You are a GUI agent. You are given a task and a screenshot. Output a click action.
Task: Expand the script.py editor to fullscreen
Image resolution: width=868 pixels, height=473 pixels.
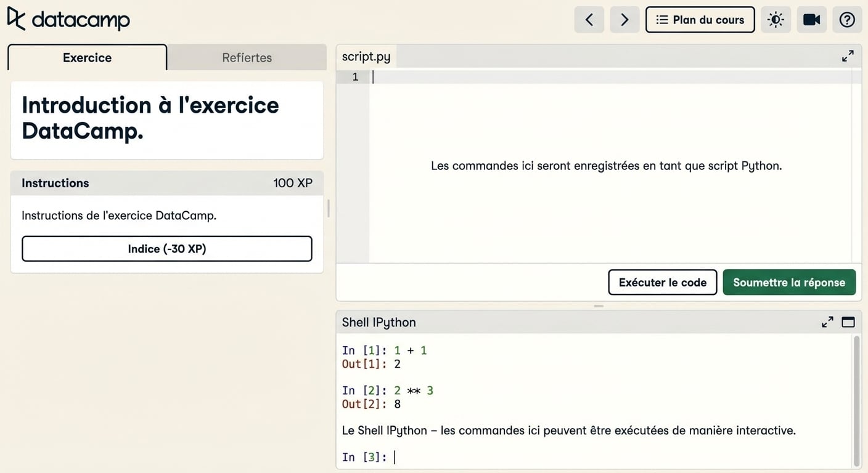point(848,56)
